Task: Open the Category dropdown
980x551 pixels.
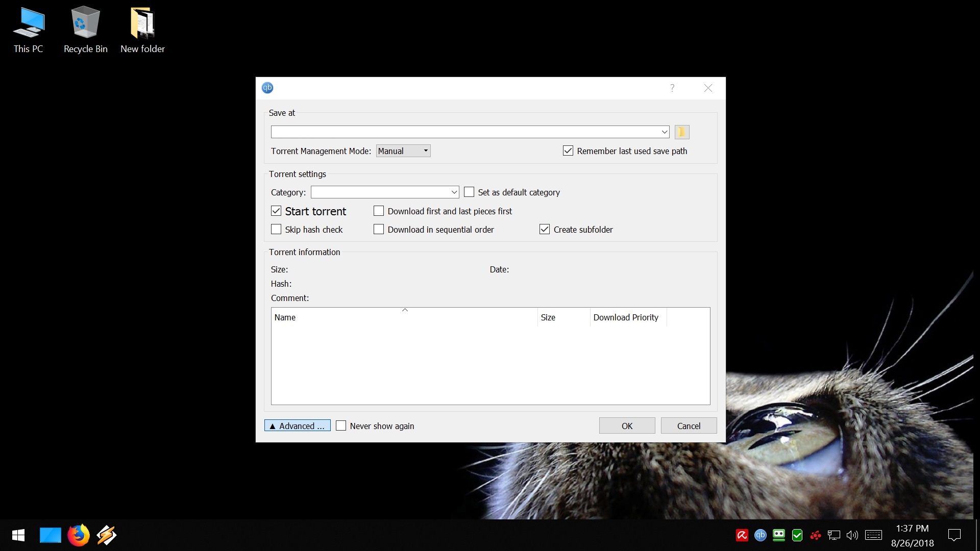Action: tap(454, 192)
